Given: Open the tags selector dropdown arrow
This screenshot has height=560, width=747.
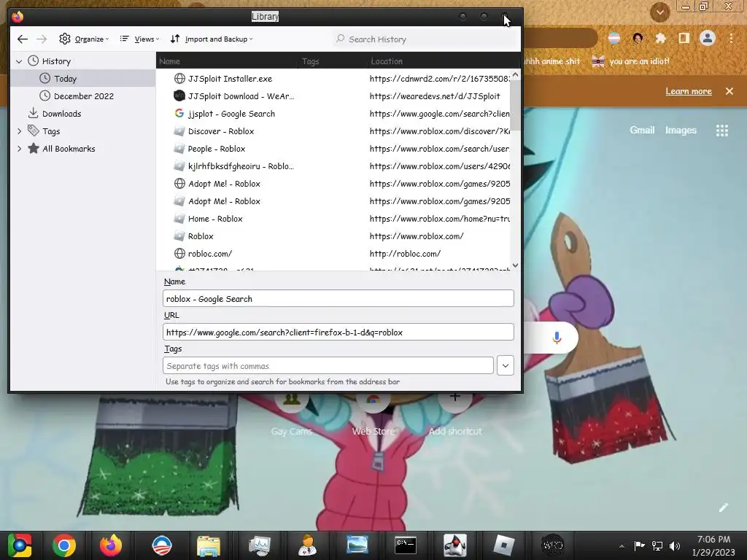Looking at the screenshot, I should (x=505, y=366).
